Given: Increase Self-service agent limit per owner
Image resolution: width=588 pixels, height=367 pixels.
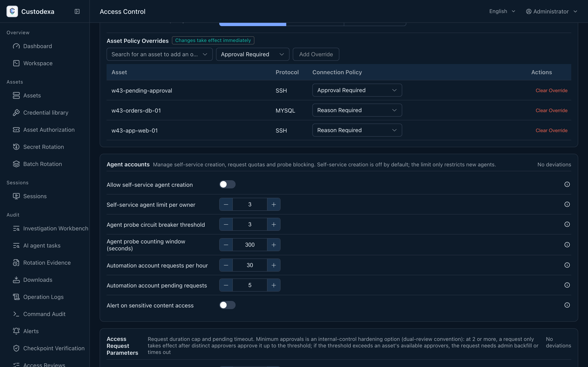Looking at the screenshot, I should [x=274, y=204].
